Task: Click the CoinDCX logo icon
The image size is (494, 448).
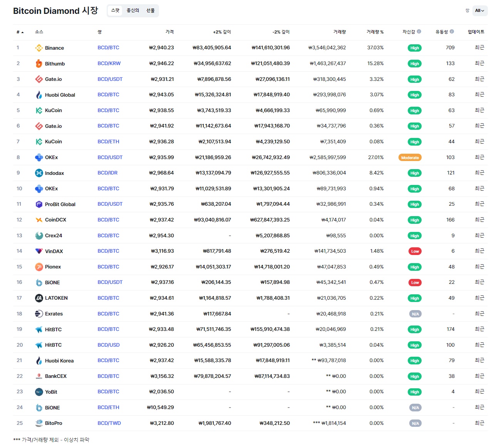Action: coord(39,220)
